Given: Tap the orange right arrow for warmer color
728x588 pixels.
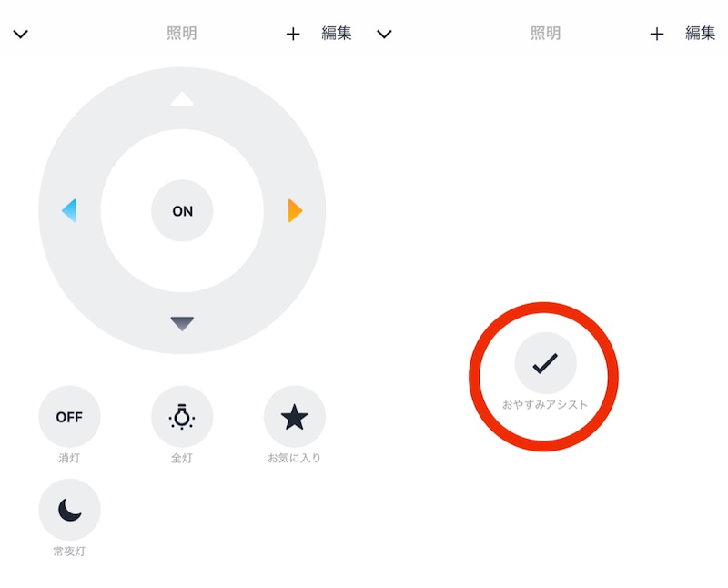Looking at the screenshot, I should pos(295,210).
